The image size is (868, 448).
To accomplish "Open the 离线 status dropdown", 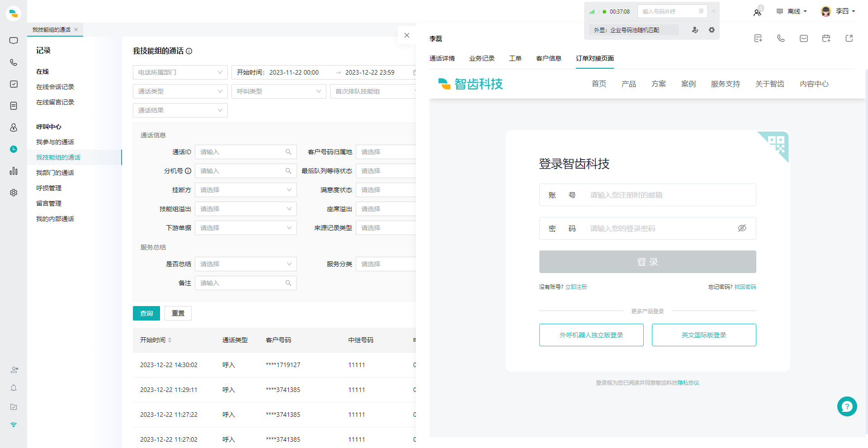I will pos(792,11).
